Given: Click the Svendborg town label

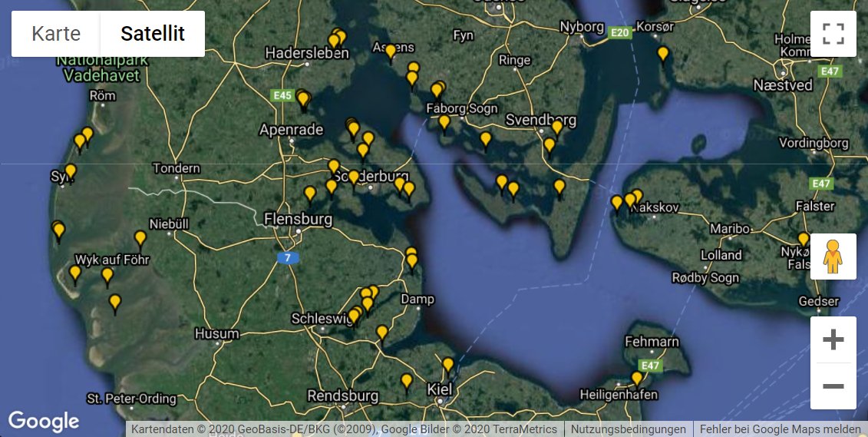Looking at the screenshot, I should (541, 120).
